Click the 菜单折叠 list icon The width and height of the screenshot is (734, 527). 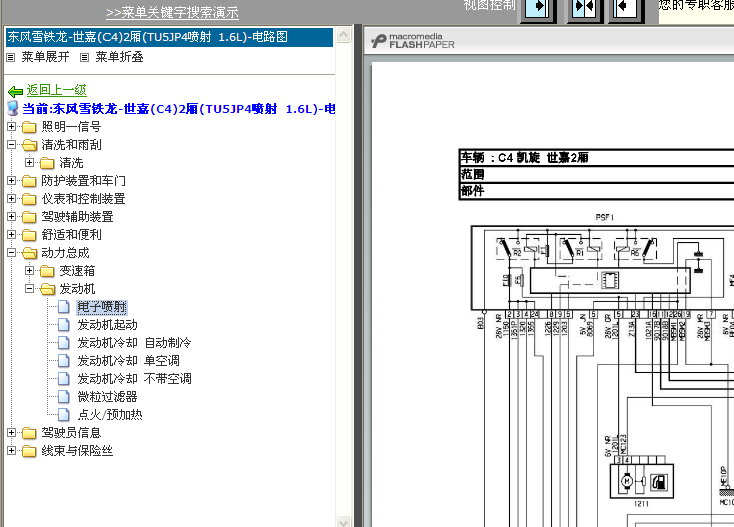84,58
